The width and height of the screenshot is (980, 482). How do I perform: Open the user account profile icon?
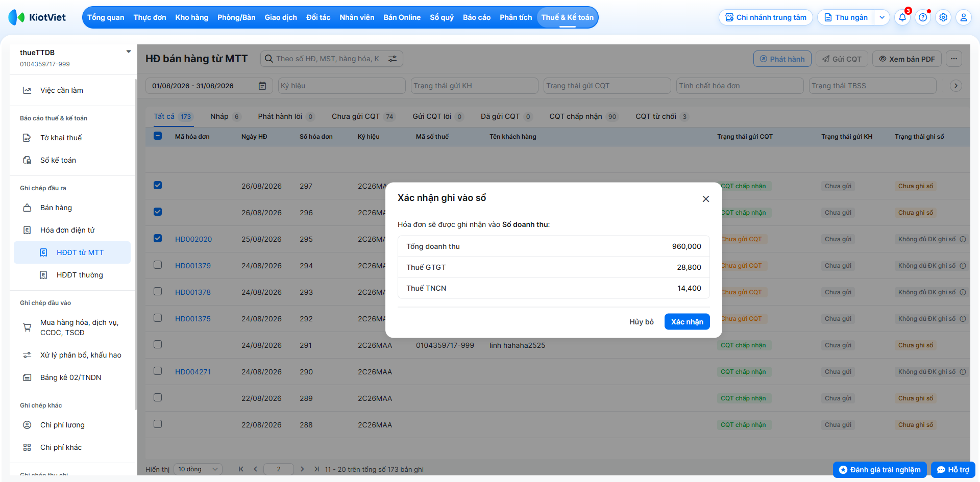[x=964, y=17]
